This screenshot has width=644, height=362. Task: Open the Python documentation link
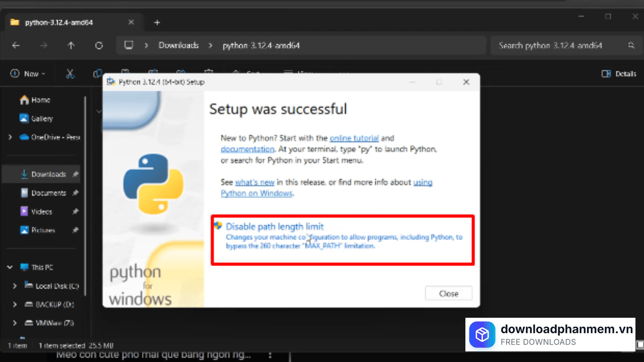pyautogui.click(x=248, y=149)
